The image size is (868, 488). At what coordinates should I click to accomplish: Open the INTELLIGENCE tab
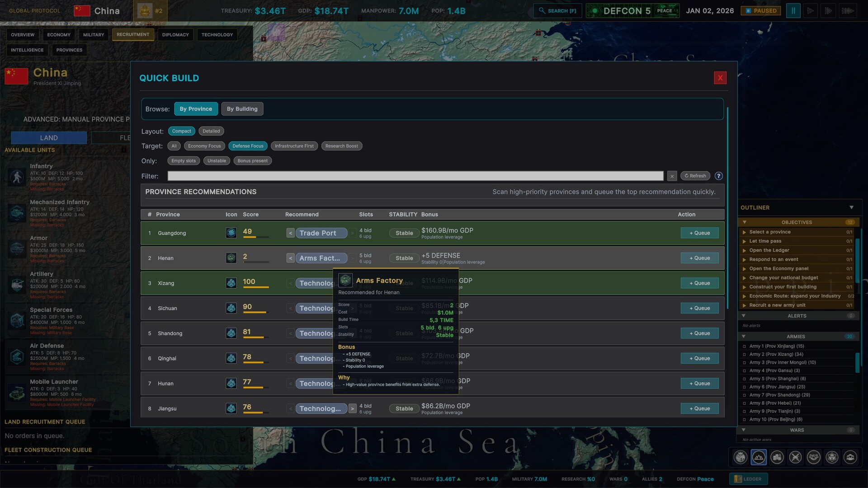pyautogui.click(x=27, y=50)
